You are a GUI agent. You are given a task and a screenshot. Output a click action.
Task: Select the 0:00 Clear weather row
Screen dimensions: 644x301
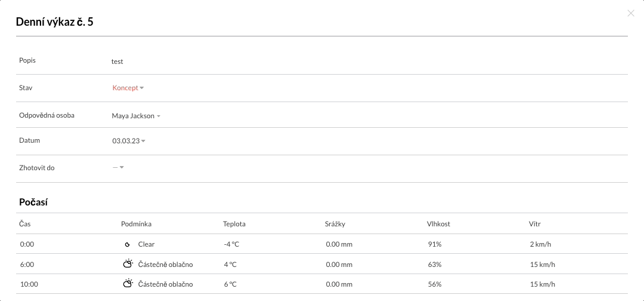[x=322, y=244]
